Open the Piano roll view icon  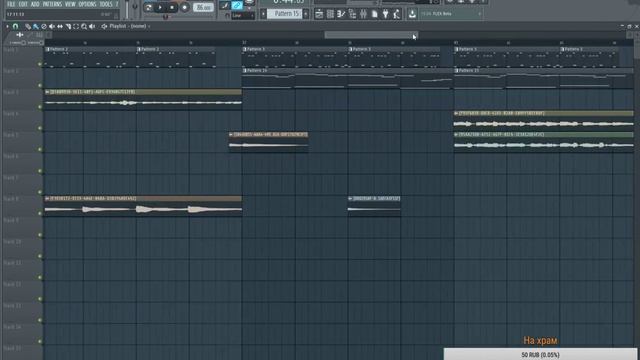(x=341, y=14)
